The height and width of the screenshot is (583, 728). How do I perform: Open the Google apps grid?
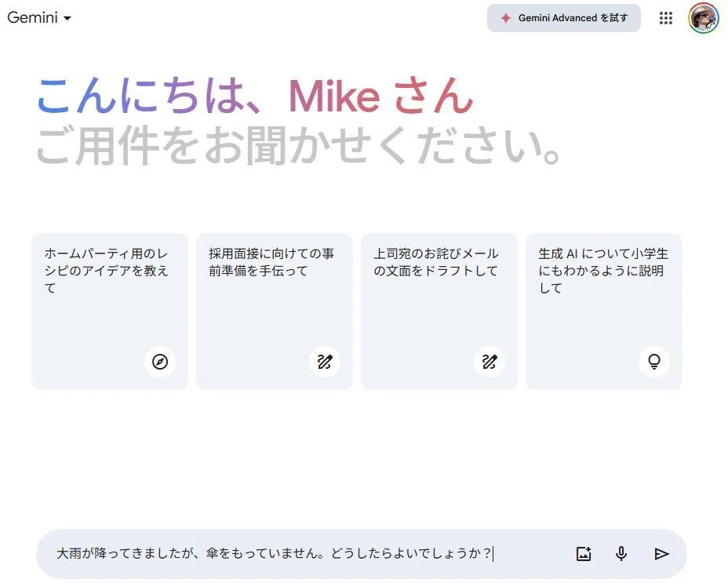(x=666, y=18)
